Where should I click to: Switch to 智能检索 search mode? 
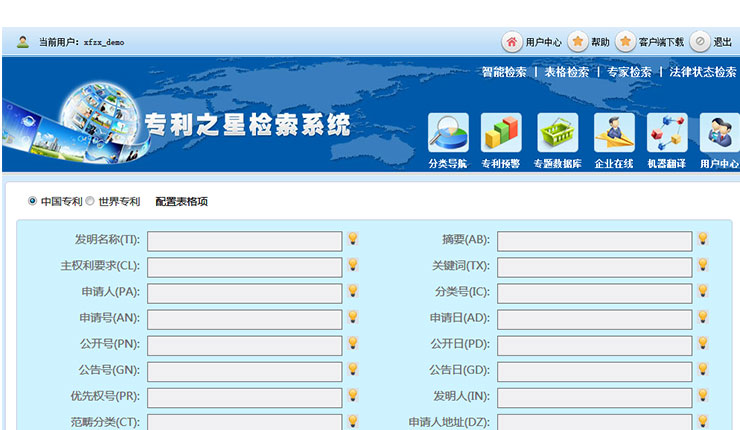pos(503,72)
